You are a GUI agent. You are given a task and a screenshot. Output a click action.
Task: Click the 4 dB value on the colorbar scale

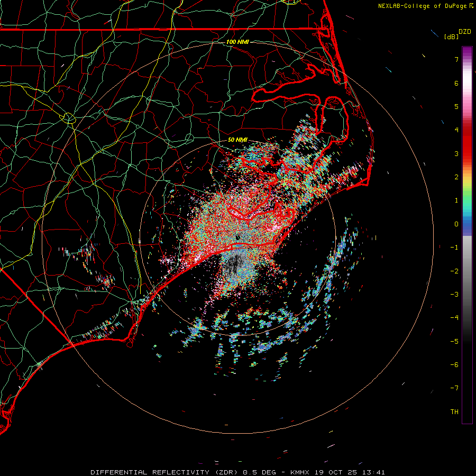pyautogui.click(x=456, y=130)
